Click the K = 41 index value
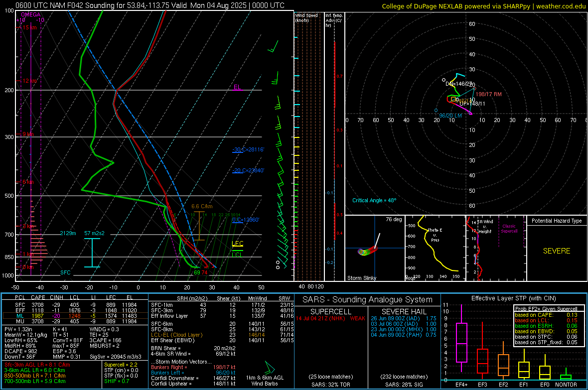The image size is (588, 390). point(60,329)
